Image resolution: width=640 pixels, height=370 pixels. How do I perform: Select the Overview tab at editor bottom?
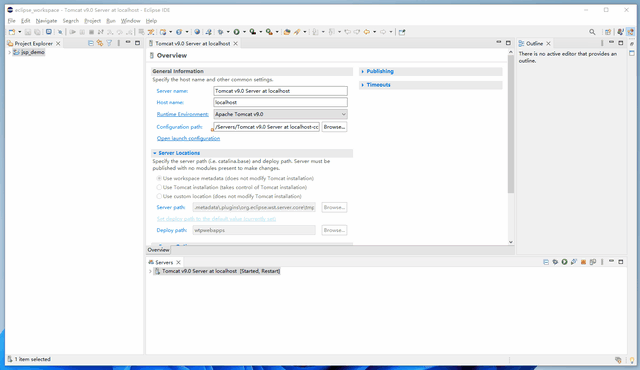coord(158,250)
